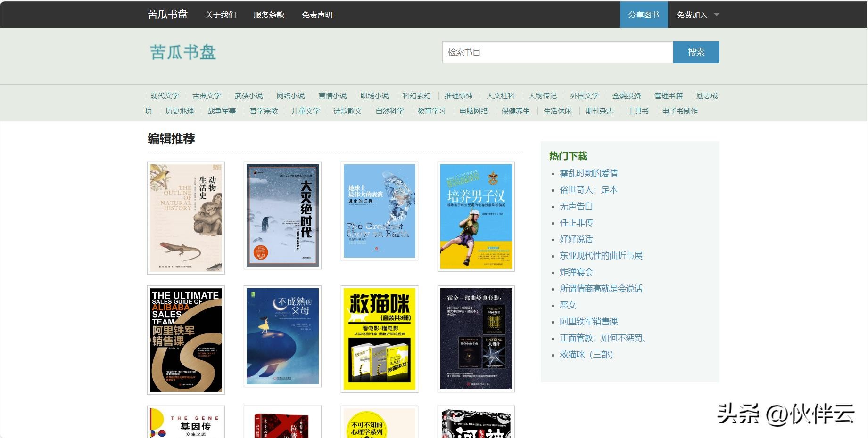The width and height of the screenshot is (868, 438).
Task: Open the 大灭绝时代 book cover
Action: point(282,215)
